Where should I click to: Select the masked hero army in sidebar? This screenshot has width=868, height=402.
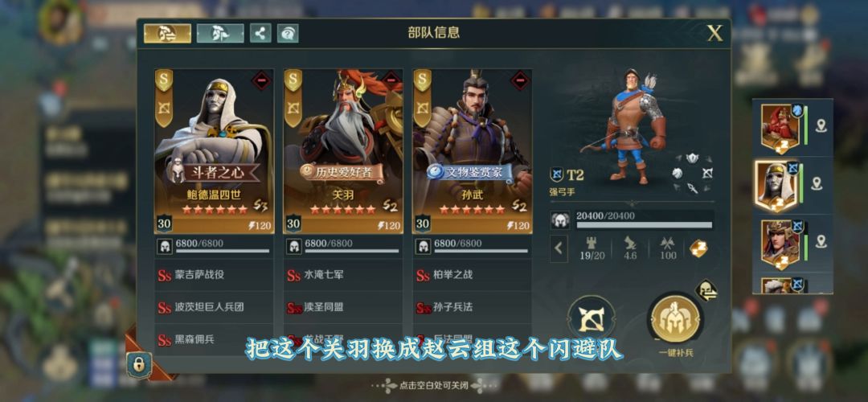click(777, 185)
